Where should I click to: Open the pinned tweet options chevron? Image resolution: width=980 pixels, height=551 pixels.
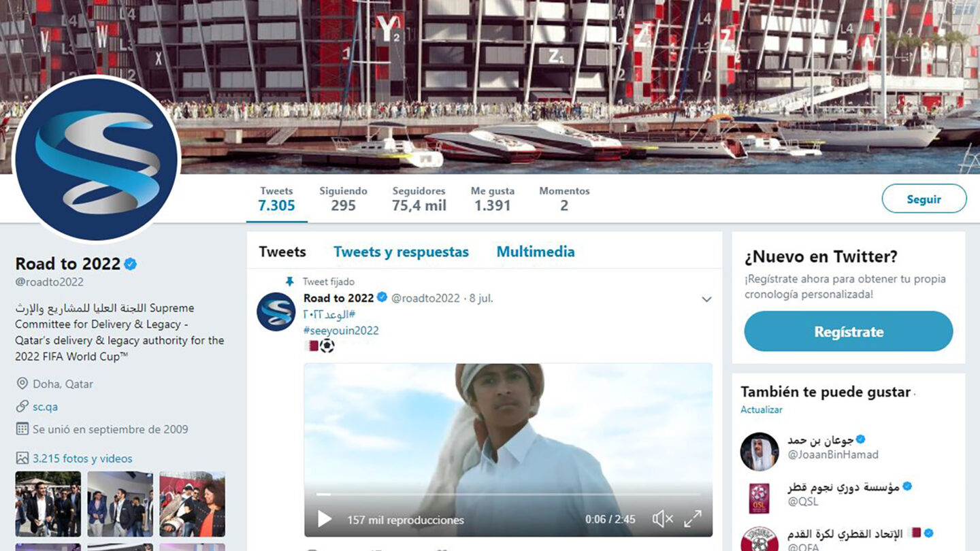[x=706, y=299]
